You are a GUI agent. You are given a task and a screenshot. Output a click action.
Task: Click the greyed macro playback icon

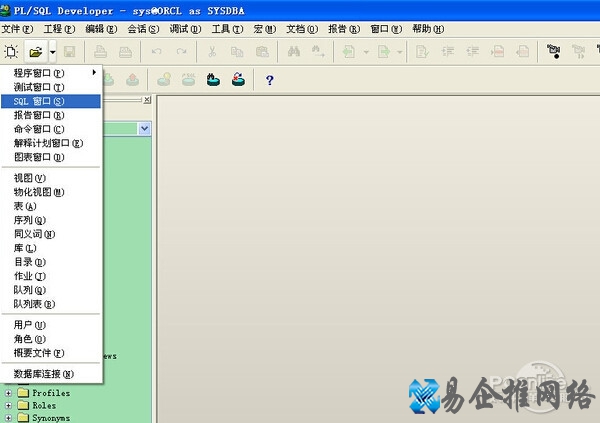(x=579, y=51)
